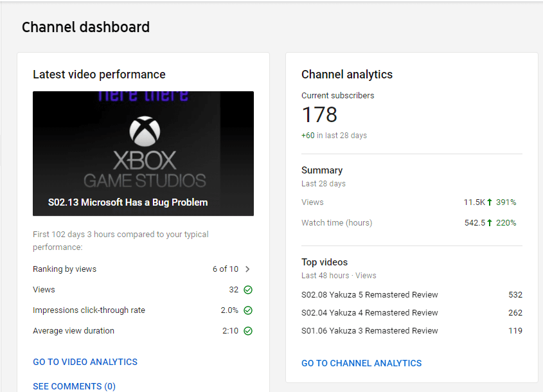Open S02.04 Yakuza 4 Remastered Review
Screen dimensions: 543x392
[x=369, y=313]
